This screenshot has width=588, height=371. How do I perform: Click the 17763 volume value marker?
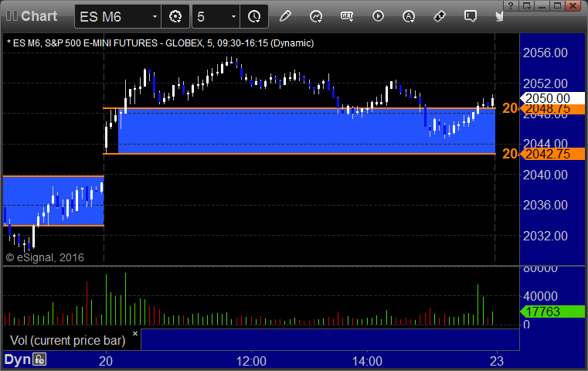[x=552, y=311]
